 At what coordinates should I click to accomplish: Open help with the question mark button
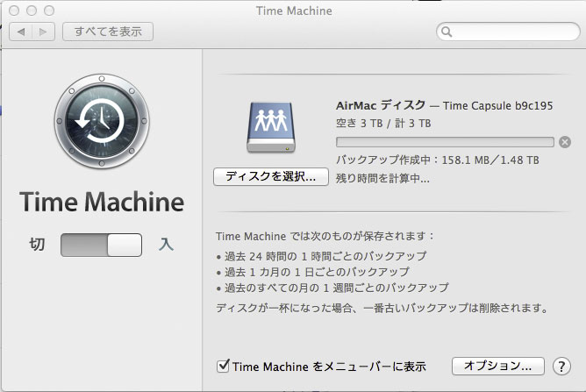click(561, 367)
